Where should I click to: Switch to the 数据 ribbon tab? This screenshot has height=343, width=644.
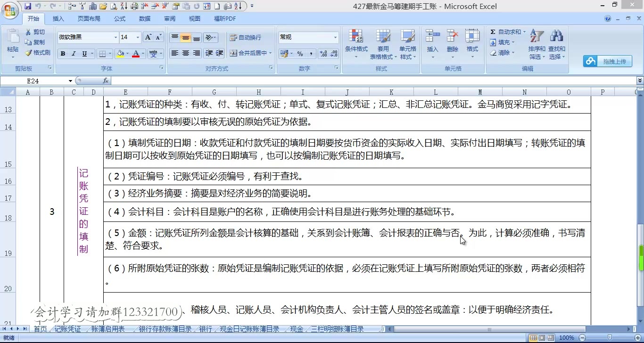pyautogui.click(x=145, y=19)
